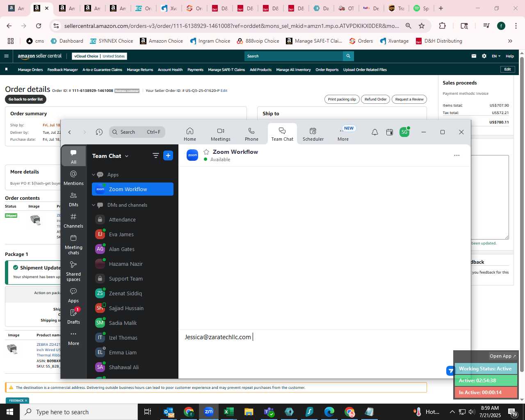This screenshot has height=420, width=525.
Task: Click Print packing slip button
Action: 342,99
